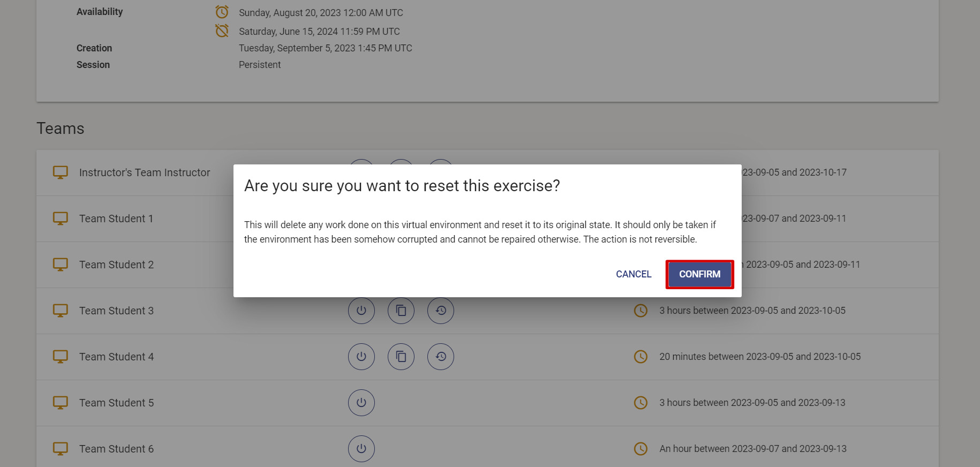Click the alarm-off icon beside availability end date
Image resolution: width=980 pixels, height=467 pixels.
221,31
